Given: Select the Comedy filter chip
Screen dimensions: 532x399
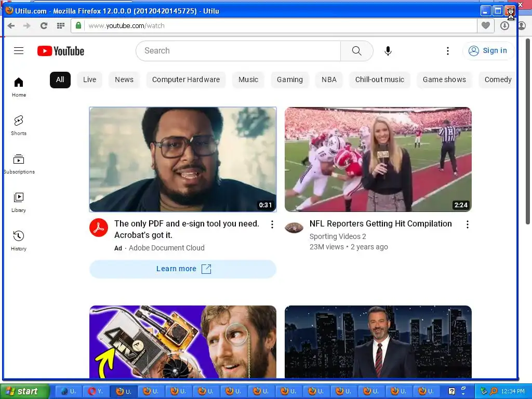Looking at the screenshot, I should click(x=497, y=79).
